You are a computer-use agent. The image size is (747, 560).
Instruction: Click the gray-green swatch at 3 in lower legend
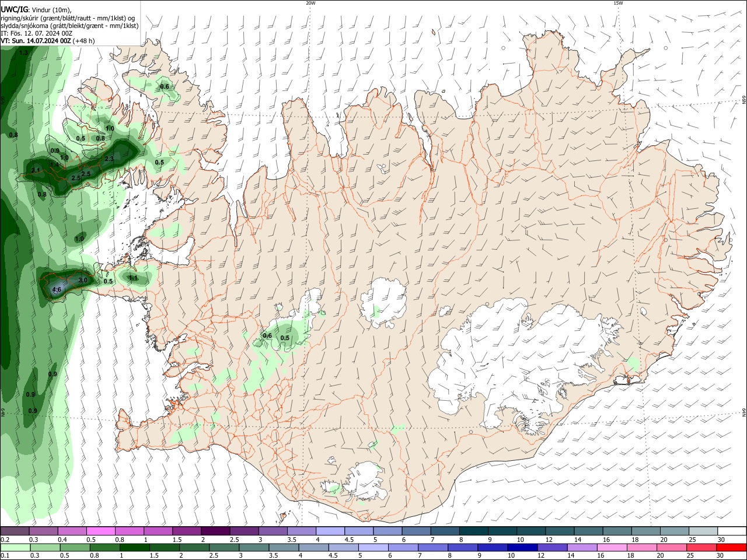click(254, 547)
